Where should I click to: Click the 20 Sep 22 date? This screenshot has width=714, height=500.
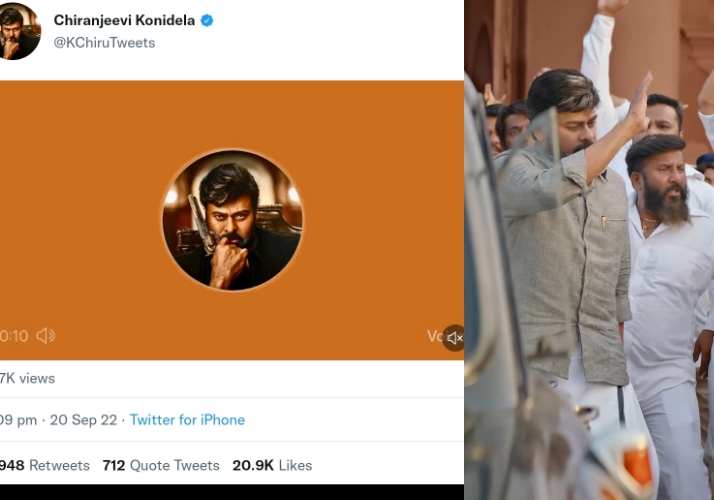coord(79,420)
